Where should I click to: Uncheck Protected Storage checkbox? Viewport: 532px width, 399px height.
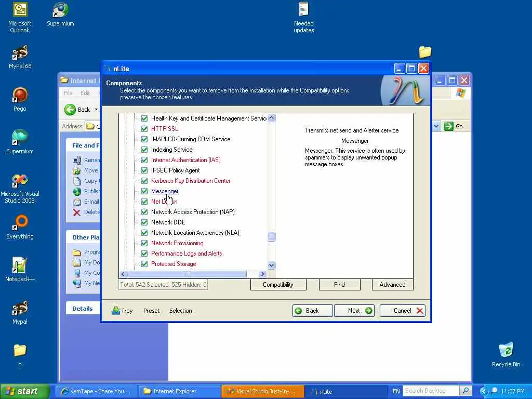(144, 264)
